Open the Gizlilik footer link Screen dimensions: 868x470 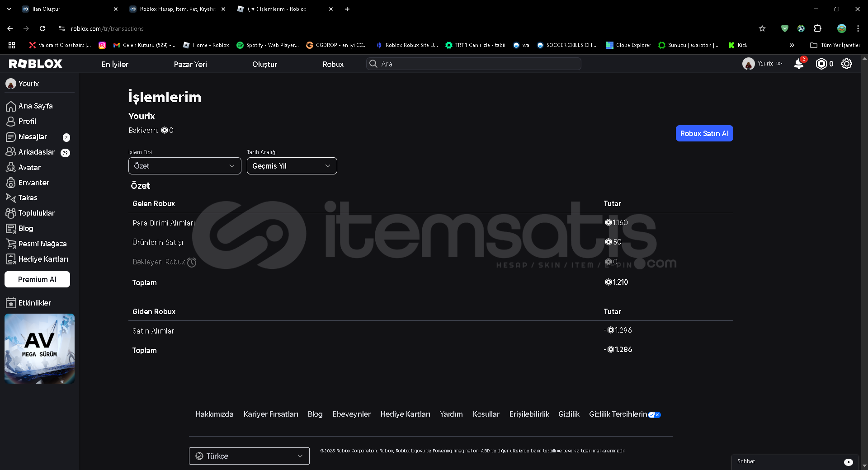coord(569,414)
